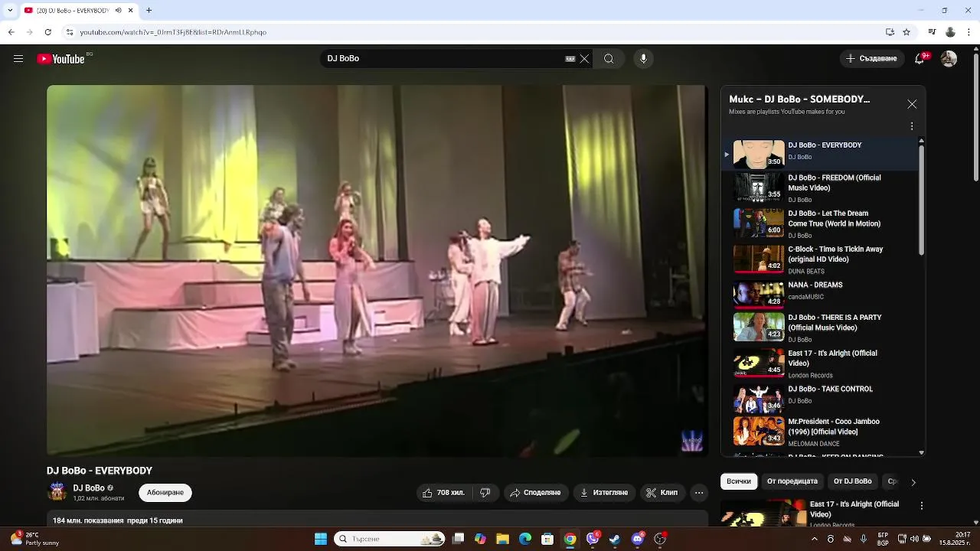Open the YouTube hamburger guide menu
The width and height of the screenshot is (980, 551).
tap(18, 59)
